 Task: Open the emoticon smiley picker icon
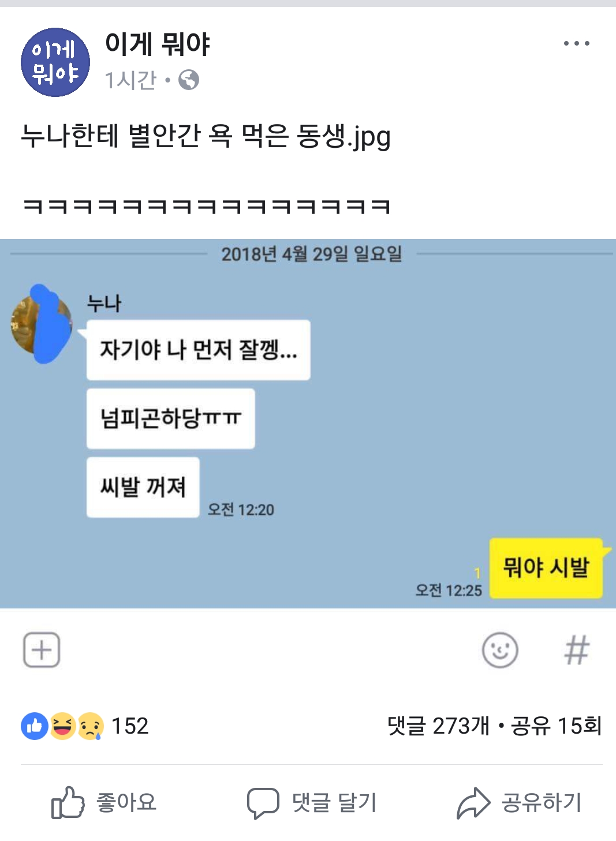[x=500, y=650]
